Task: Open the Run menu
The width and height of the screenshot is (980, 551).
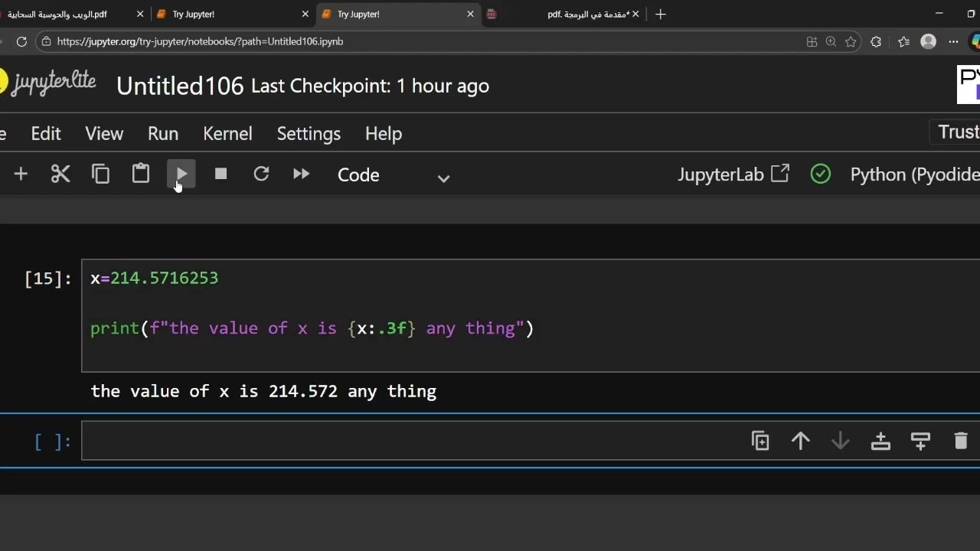Action: (163, 134)
